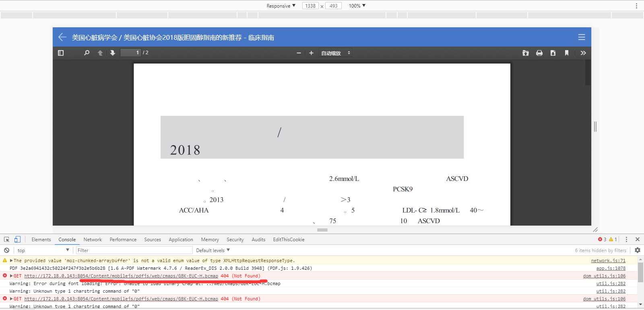Grab the viewport corner resize handle
Screen dimensions: 644x310
[595, 230]
